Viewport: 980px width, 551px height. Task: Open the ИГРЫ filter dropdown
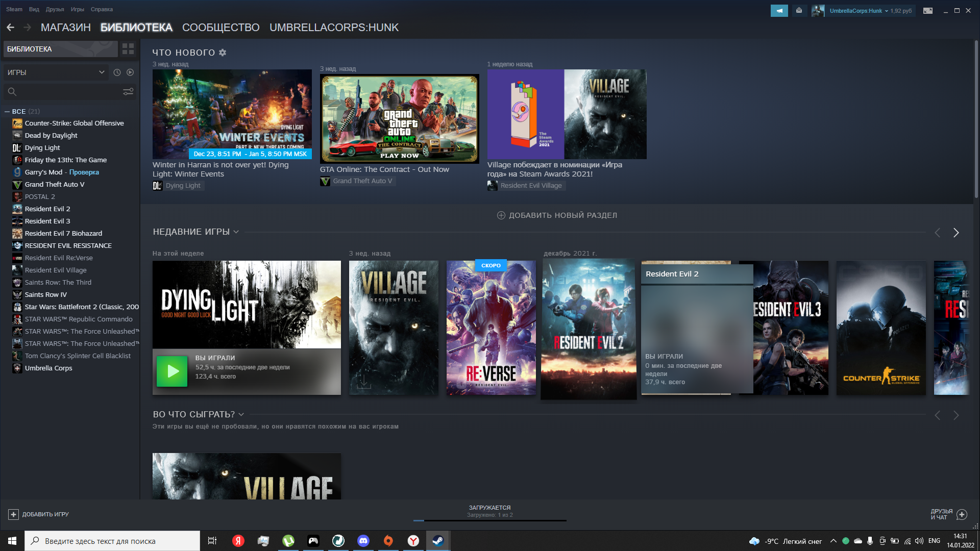tap(56, 72)
